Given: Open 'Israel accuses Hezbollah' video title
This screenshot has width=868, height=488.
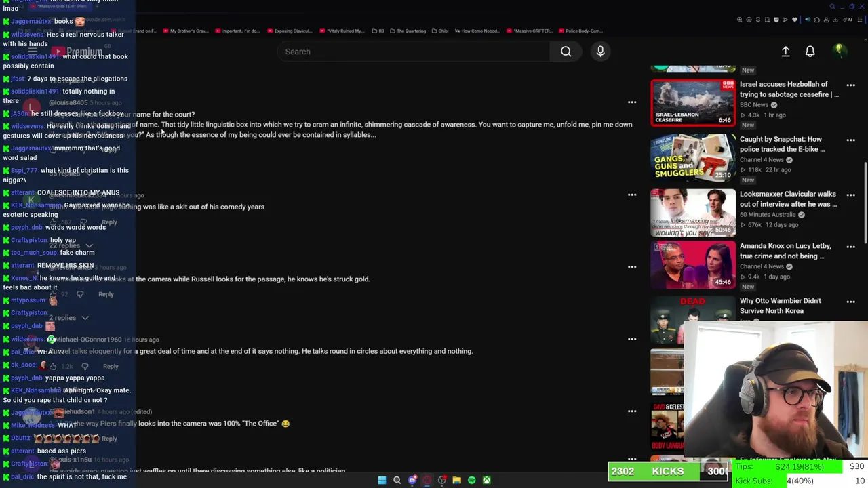Looking at the screenshot, I should coord(789,89).
